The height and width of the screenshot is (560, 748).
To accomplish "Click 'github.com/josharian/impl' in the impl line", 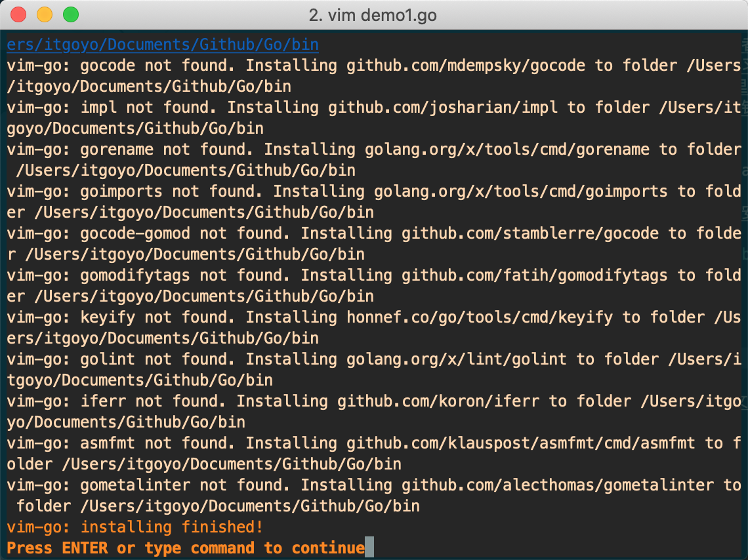I will coord(443,108).
